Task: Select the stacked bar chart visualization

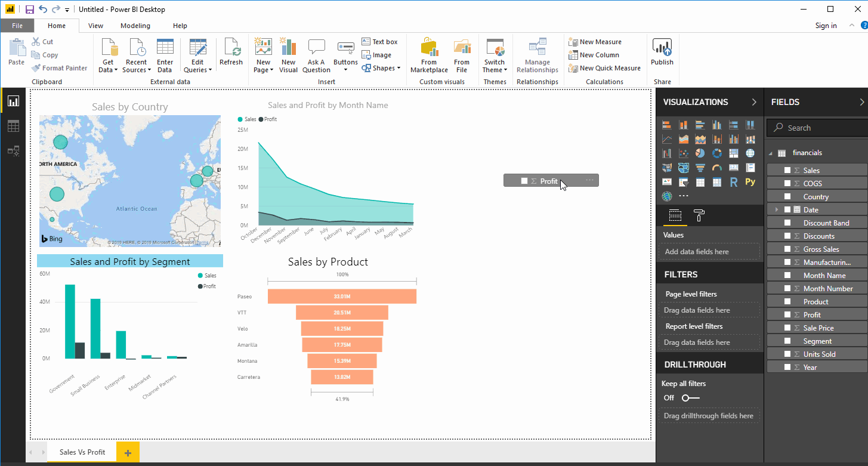Action: 667,125
